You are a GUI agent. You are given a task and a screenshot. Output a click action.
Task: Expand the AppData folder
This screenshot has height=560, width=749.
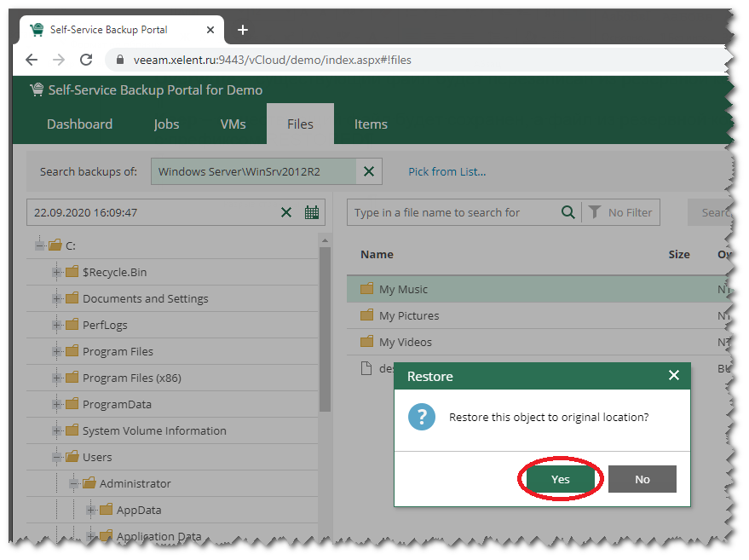(90, 510)
